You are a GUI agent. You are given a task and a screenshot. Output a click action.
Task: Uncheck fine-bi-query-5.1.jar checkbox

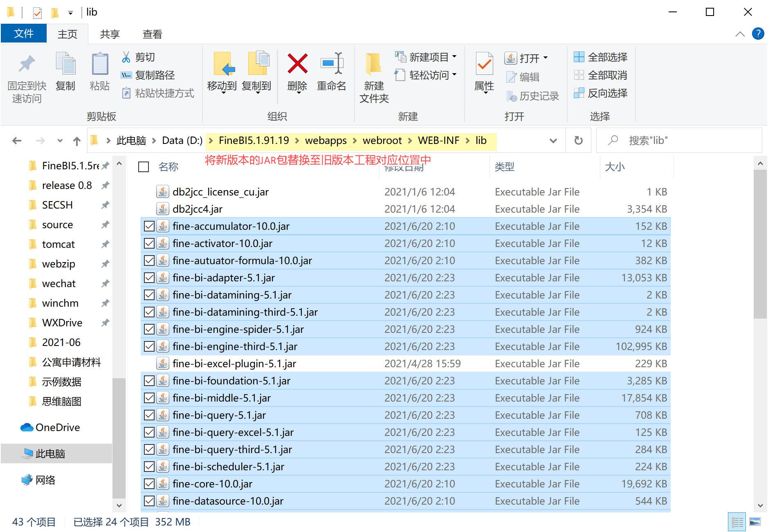coord(149,415)
